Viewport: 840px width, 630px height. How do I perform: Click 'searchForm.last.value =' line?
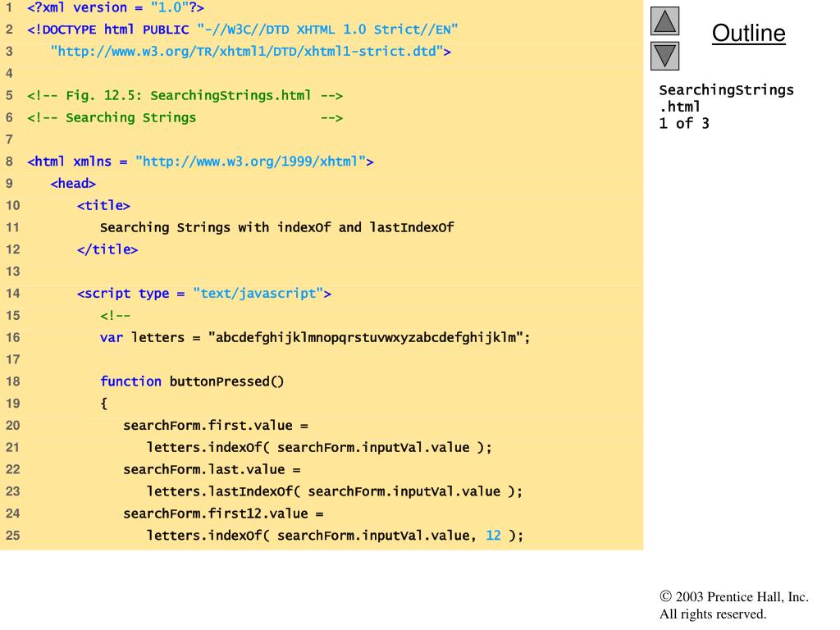212,469
